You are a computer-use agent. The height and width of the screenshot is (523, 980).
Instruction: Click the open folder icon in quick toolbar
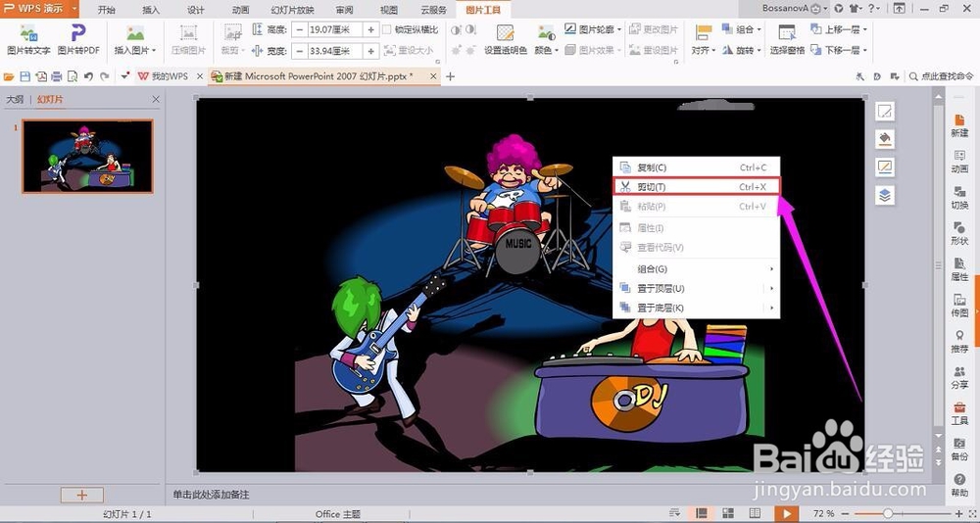[9, 76]
